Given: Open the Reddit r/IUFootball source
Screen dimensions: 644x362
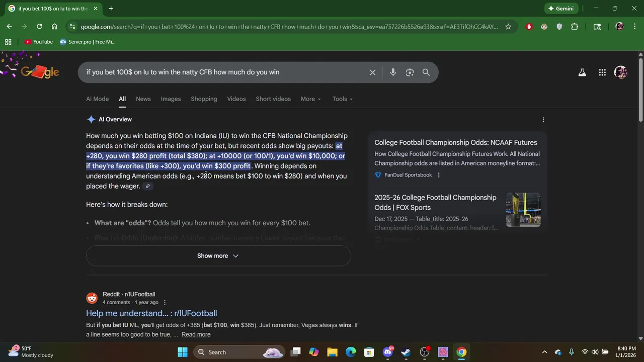Looking at the screenshot, I should [x=129, y=294].
